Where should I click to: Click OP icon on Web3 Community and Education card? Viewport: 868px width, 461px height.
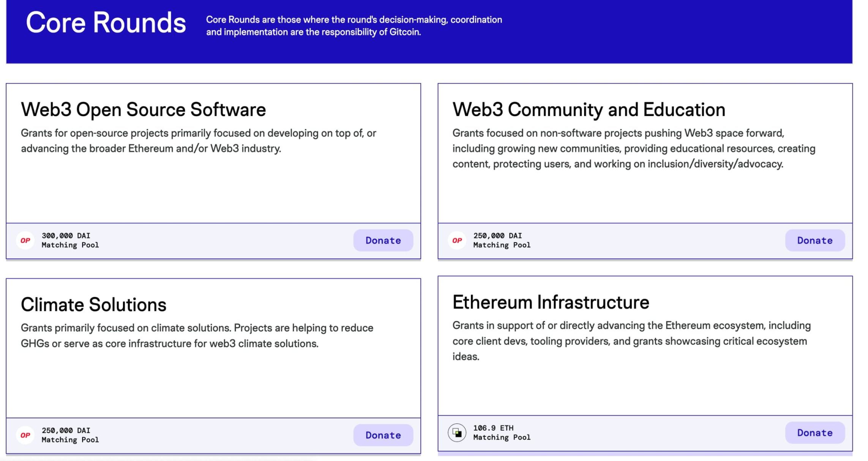457,241
